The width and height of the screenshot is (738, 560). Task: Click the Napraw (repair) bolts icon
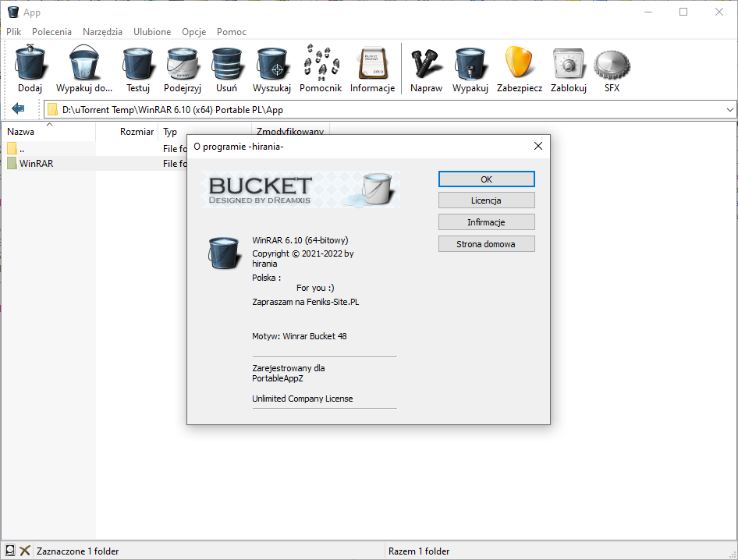(x=426, y=63)
